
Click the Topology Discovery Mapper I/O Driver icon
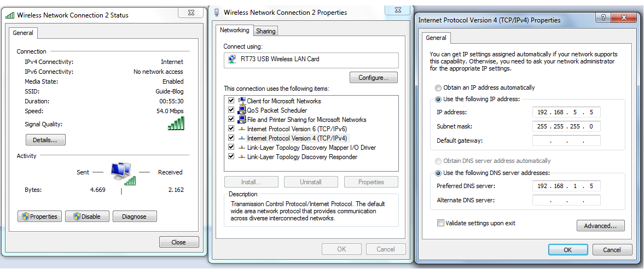[x=242, y=148]
